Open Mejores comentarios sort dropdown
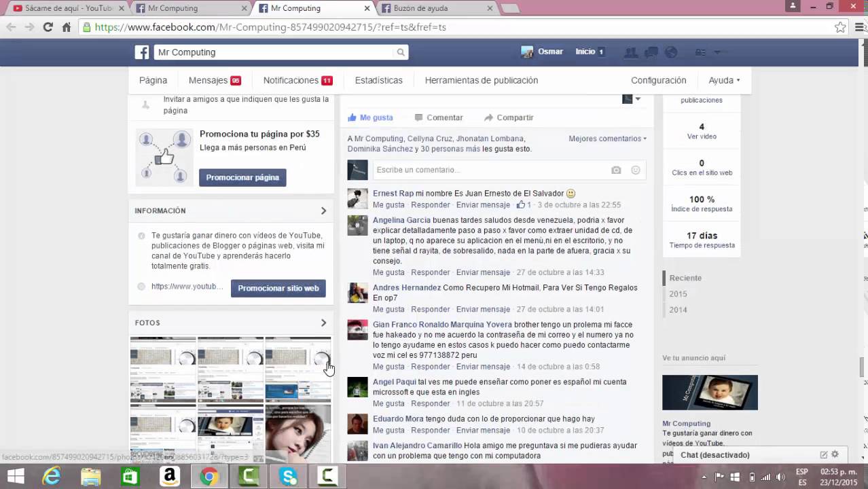 point(607,139)
